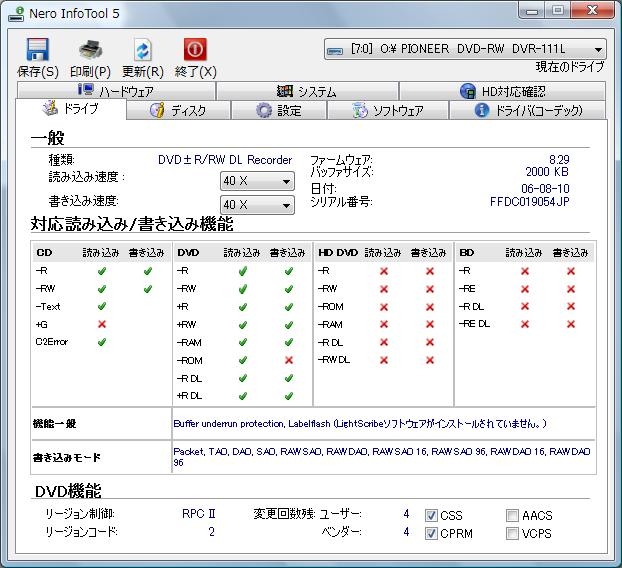The height and width of the screenshot is (568, 622).
Task: Click the HD対応確認 tab globe icon
Action: [468, 91]
